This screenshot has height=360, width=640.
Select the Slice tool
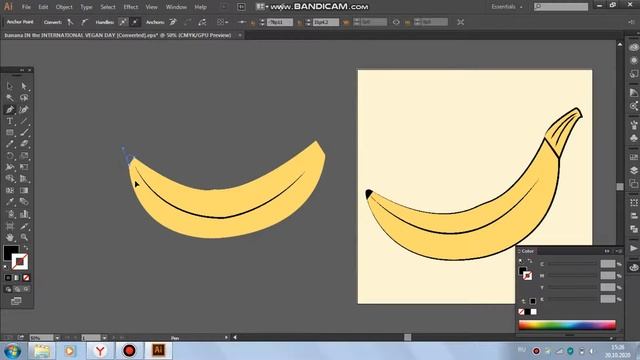(24, 226)
